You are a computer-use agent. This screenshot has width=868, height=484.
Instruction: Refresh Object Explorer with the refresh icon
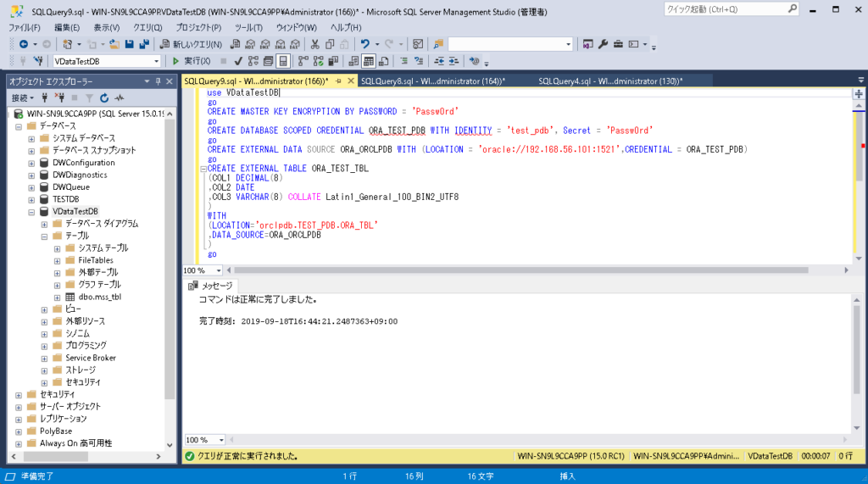(x=104, y=97)
